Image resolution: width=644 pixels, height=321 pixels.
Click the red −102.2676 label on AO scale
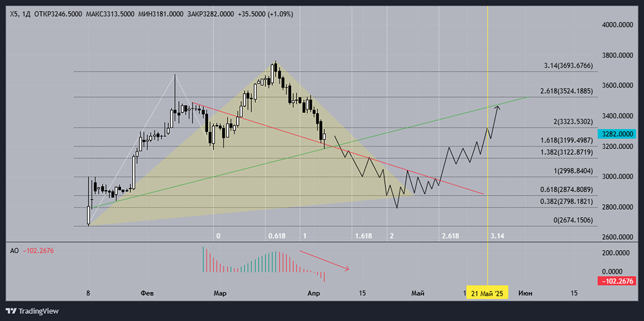click(x=616, y=282)
